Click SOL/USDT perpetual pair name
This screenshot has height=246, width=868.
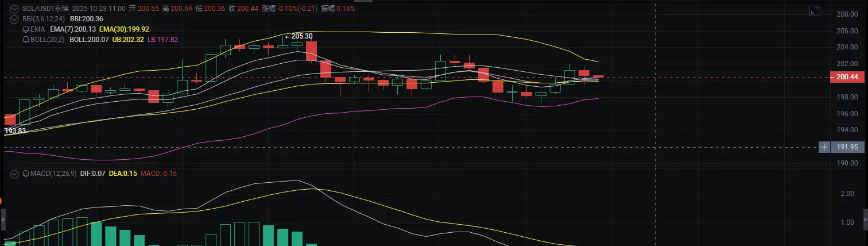(x=45, y=9)
